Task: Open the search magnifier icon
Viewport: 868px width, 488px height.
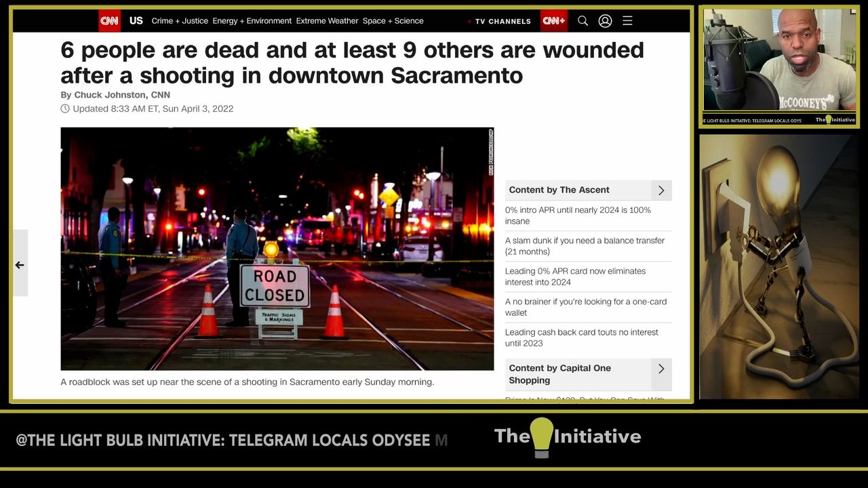Action: (x=583, y=21)
